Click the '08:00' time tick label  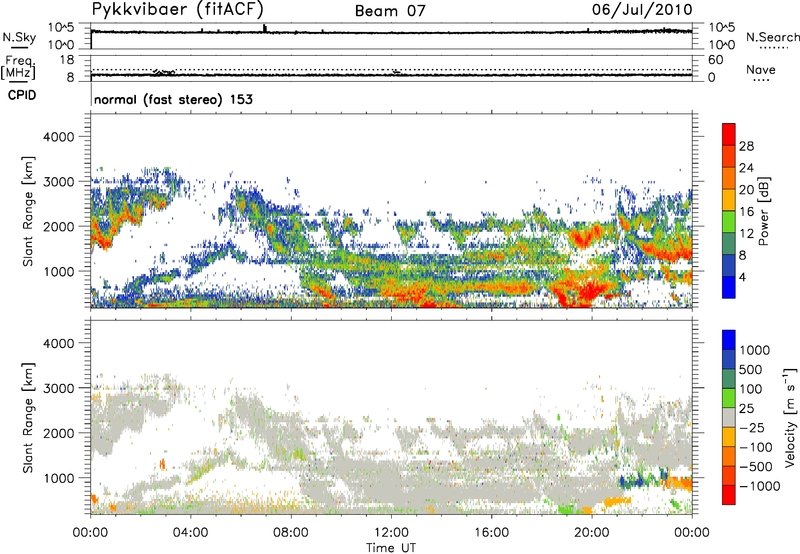(x=291, y=533)
